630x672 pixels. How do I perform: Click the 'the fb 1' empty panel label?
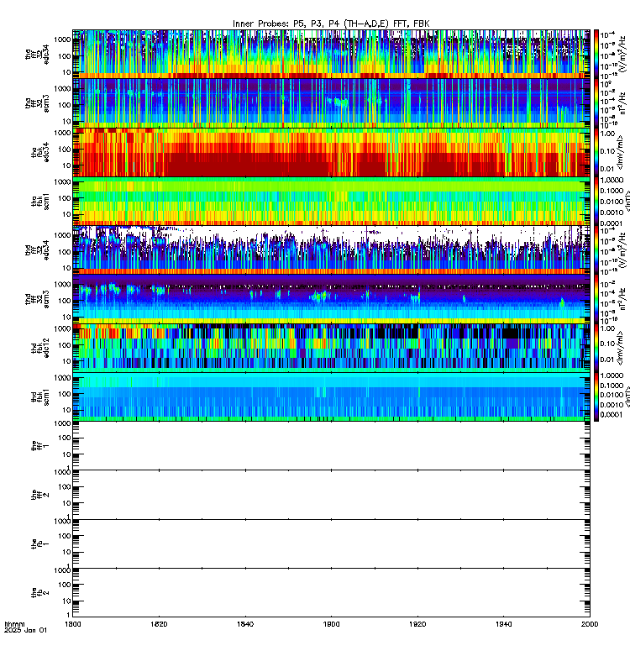[x=40, y=543]
